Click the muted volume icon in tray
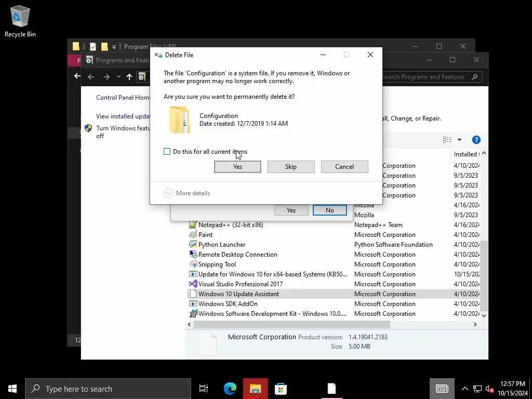 click(x=489, y=389)
